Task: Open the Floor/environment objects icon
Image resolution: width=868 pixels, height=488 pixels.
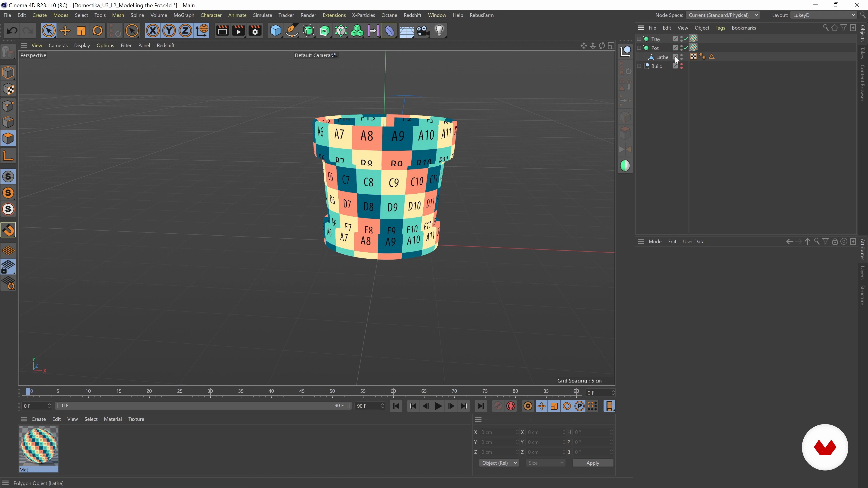Action: click(x=407, y=31)
